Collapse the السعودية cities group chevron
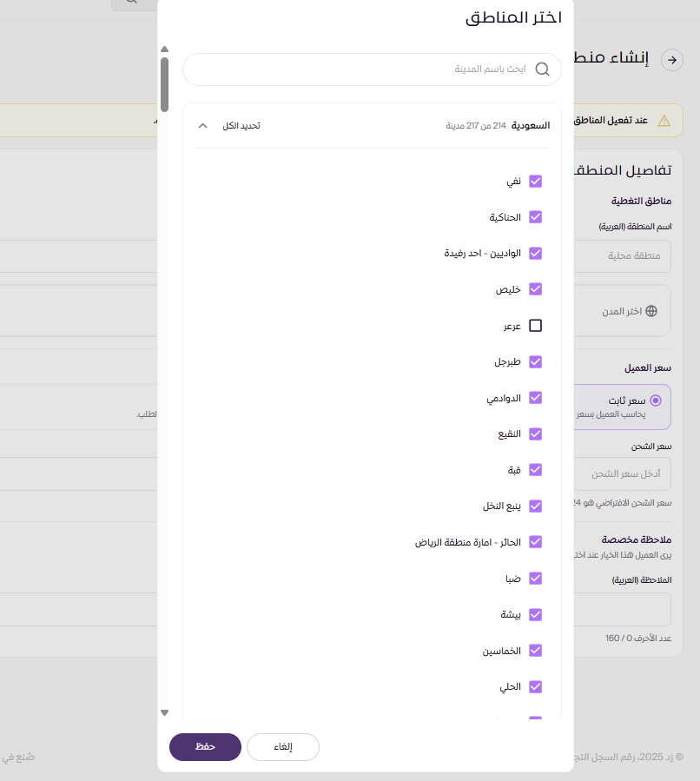Viewport: 700px width, 781px height. [x=202, y=126]
